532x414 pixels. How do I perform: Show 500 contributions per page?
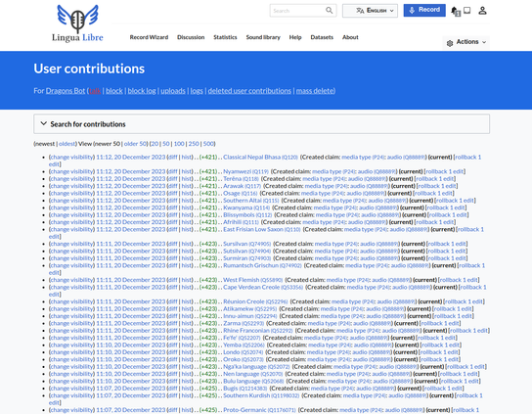click(x=208, y=144)
